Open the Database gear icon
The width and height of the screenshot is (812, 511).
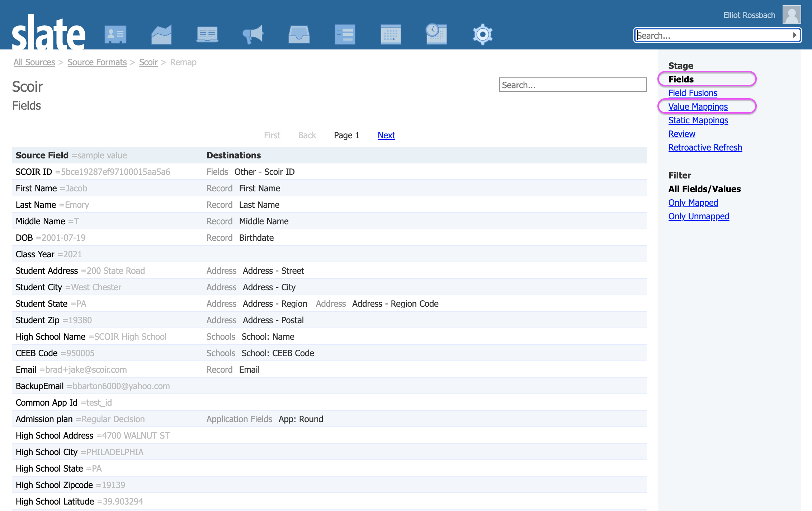click(482, 34)
